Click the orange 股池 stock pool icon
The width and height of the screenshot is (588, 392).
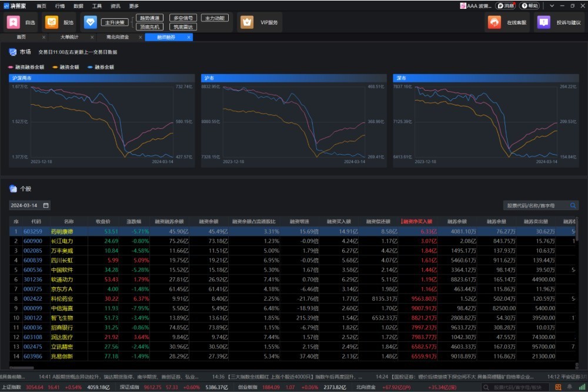(52, 22)
